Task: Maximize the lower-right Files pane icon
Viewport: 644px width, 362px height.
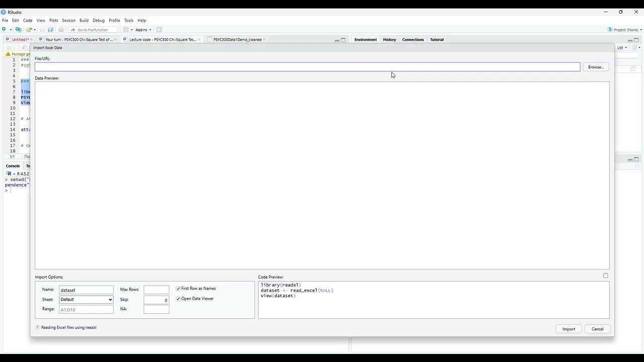Action: tap(636, 159)
